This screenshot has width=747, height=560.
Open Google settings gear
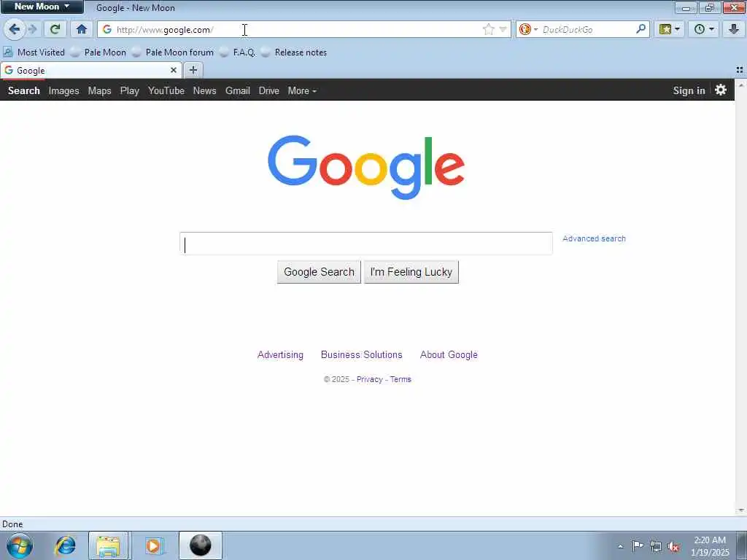721,90
